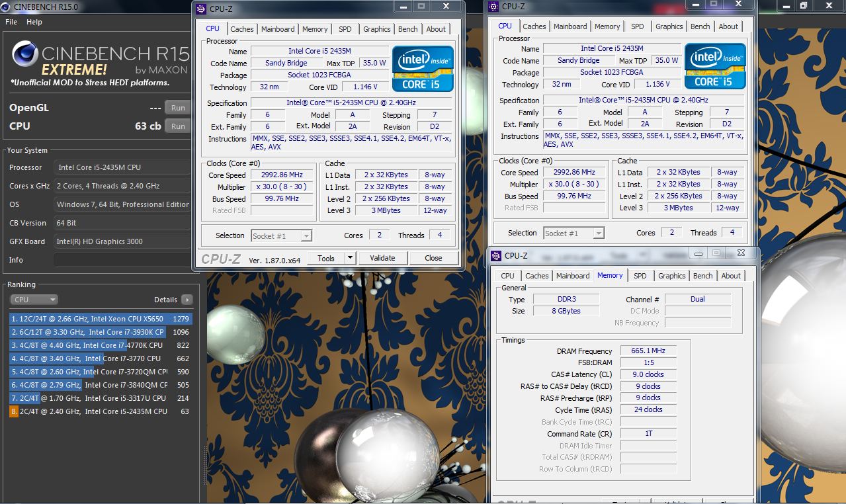Open Bench tab in first CPU-Z window
The width and height of the screenshot is (846, 504).
coord(408,29)
